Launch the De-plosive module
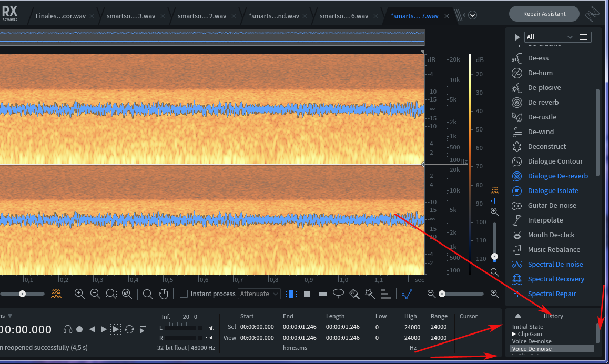 point(544,88)
